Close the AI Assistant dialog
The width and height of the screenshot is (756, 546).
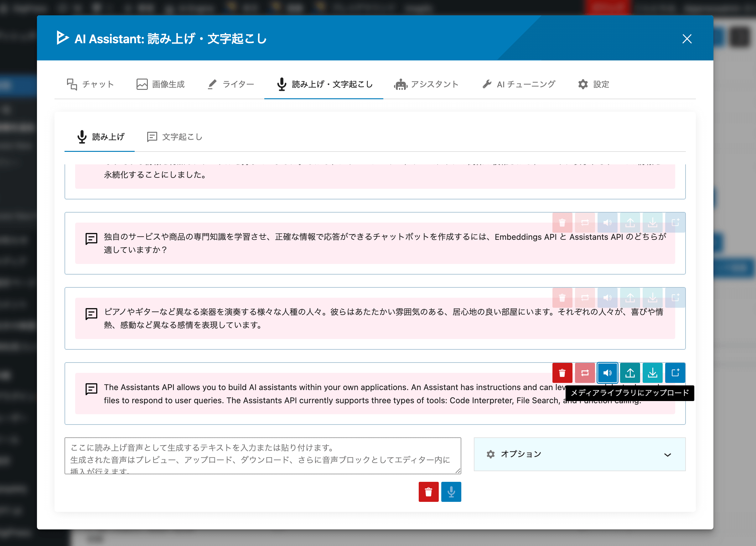pos(687,39)
